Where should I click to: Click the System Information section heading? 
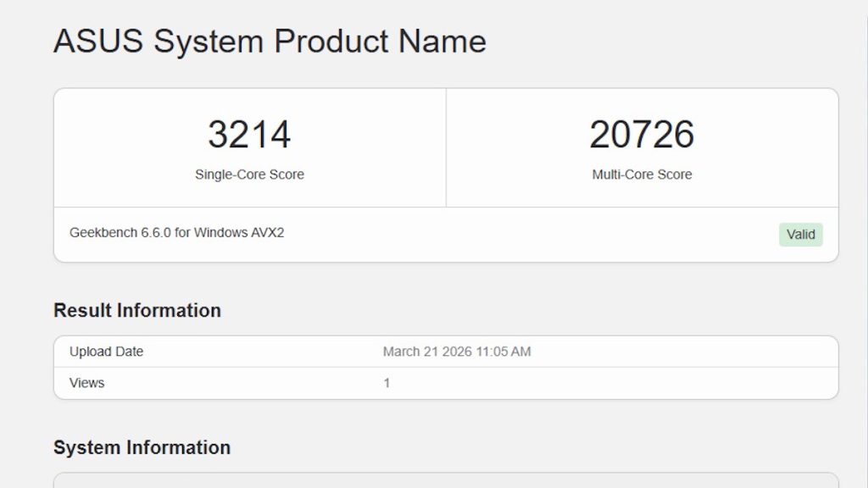pyautogui.click(x=142, y=447)
